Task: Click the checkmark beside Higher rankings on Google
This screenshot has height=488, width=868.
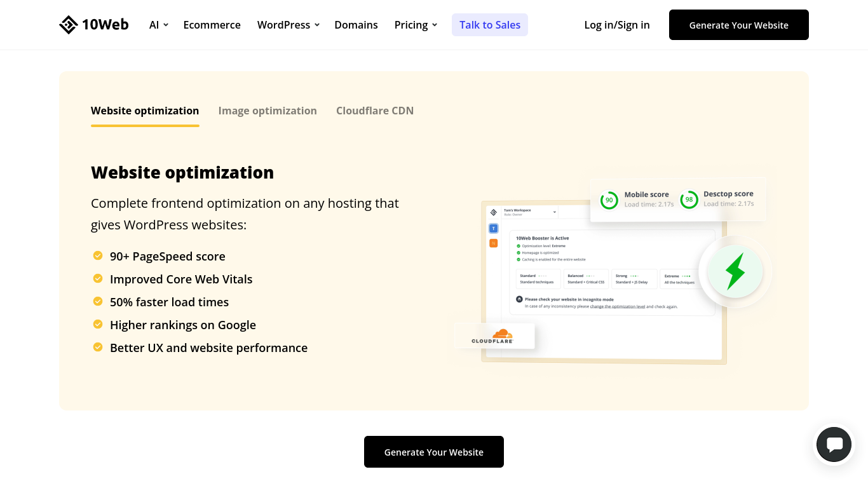Action: pyautogui.click(x=98, y=324)
